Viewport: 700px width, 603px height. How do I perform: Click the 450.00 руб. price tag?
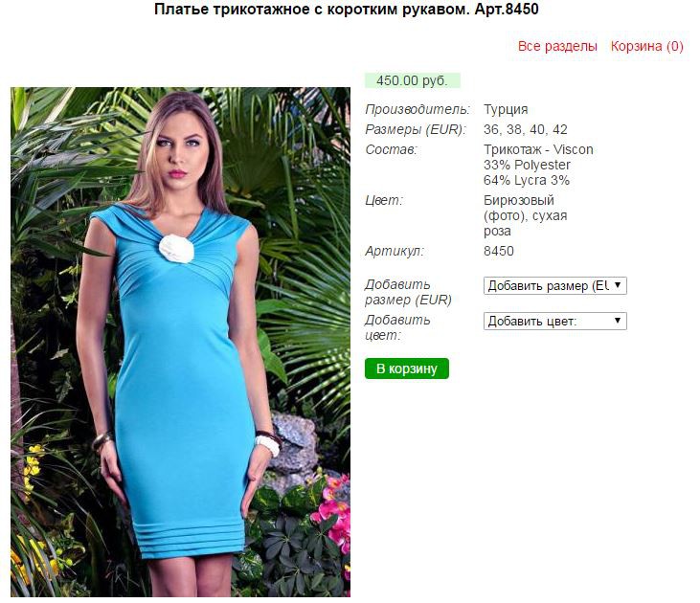point(412,80)
